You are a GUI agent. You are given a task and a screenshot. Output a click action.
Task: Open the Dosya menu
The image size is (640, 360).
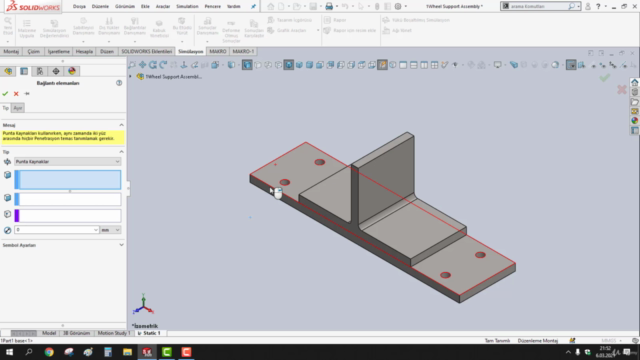coord(79,7)
